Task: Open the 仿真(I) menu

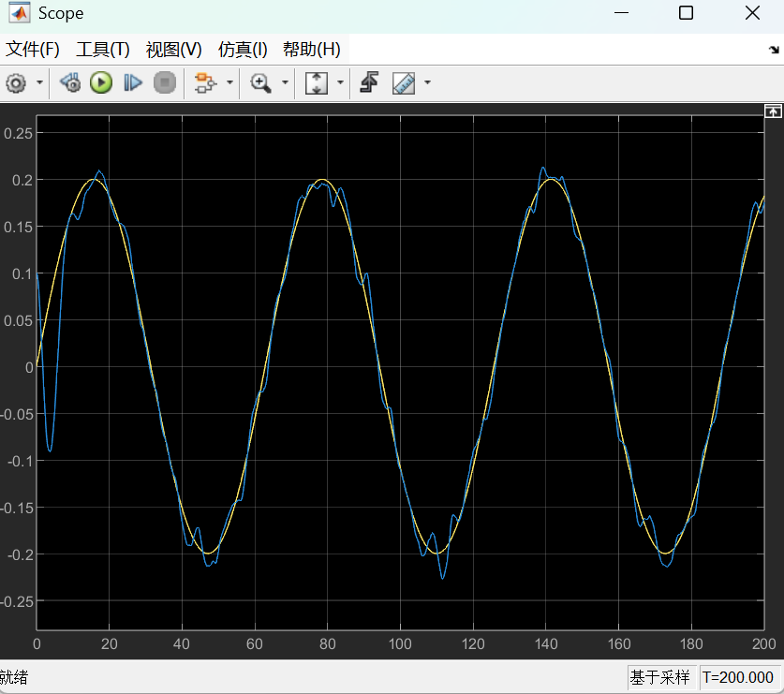Action: pyautogui.click(x=243, y=50)
